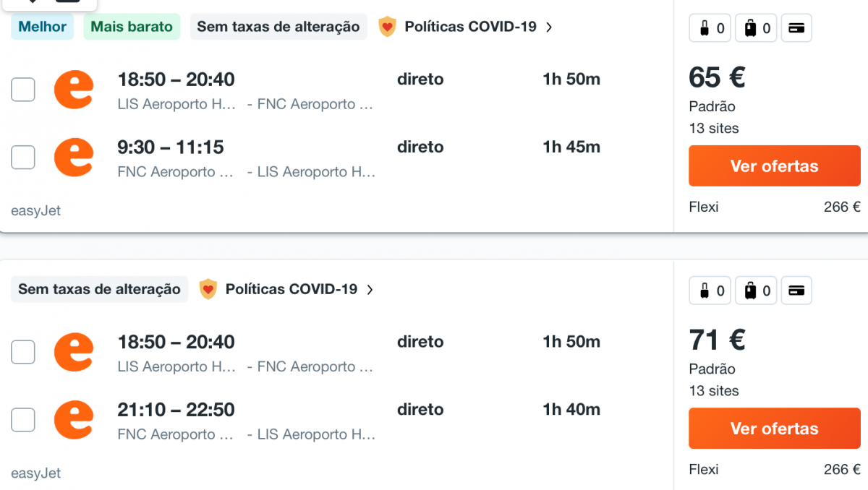Select the Mais barato tag
Screen dimensions: 868x490
click(132, 27)
